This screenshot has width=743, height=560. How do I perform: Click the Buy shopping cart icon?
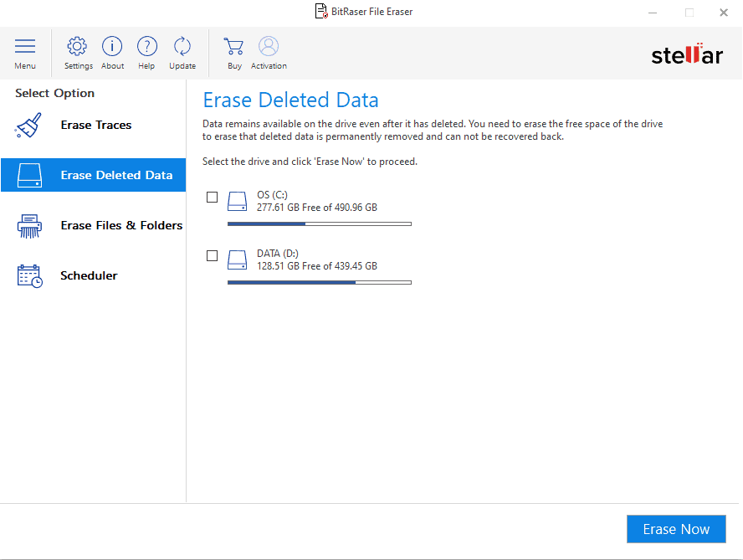pyautogui.click(x=233, y=47)
